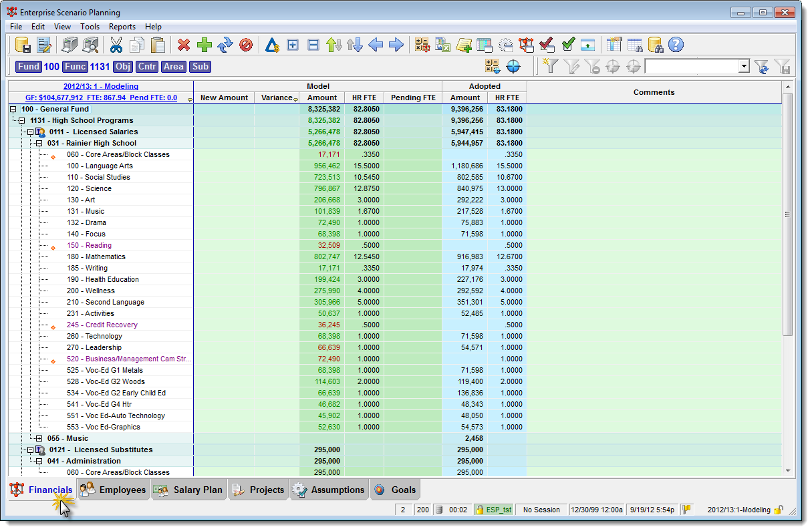The image size is (812, 531).
Task: Toggle the lock icon next to ESP_tst
Action: (x=479, y=509)
